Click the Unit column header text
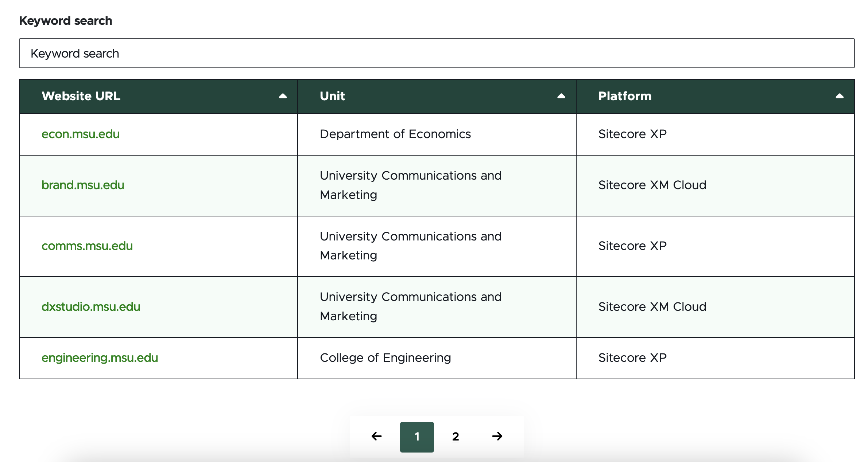Viewport: 868px width, 462px height. point(332,96)
